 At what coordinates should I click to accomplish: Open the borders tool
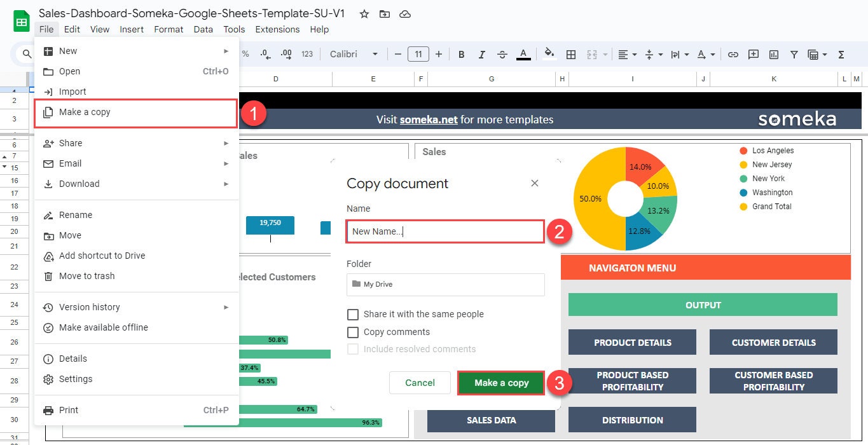[570, 54]
